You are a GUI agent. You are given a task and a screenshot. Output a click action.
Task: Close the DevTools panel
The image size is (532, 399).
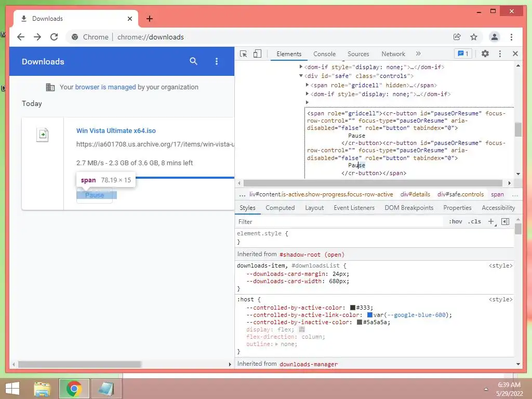click(x=515, y=54)
